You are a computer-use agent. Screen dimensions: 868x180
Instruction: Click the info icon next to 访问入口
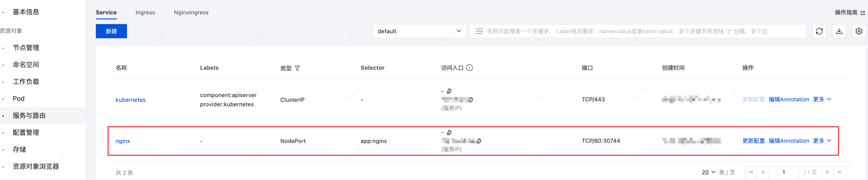(469, 68)
